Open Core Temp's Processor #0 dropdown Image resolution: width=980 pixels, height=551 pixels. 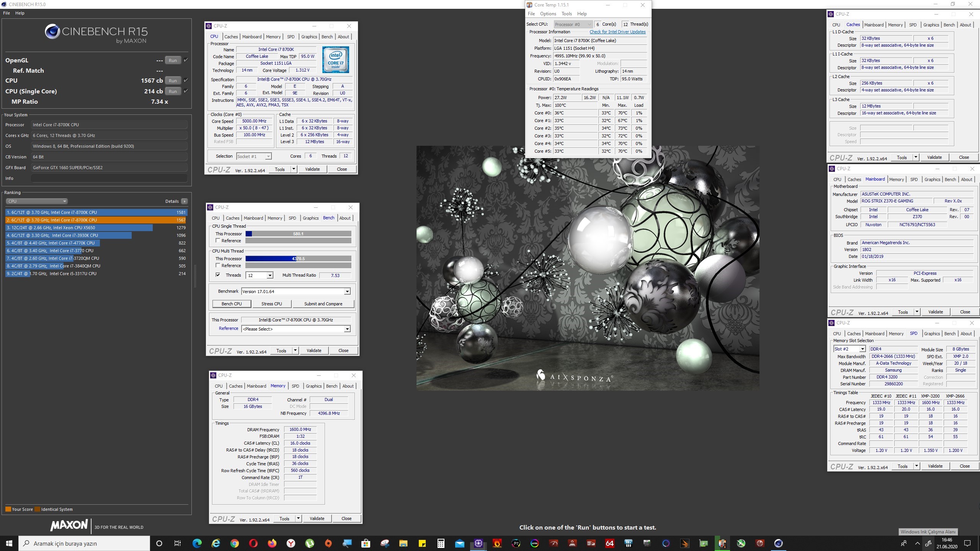[x=573, y=24]
